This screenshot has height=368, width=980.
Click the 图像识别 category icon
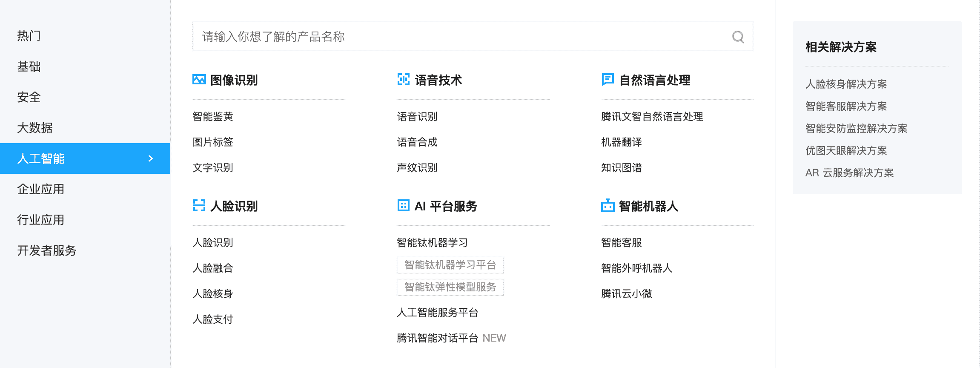click(199, 80)
